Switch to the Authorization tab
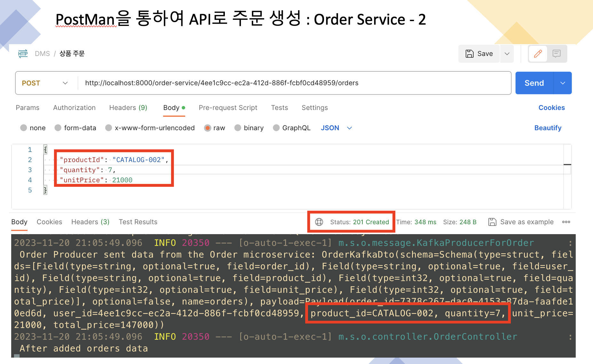Viewport: 593px width, 364px height. click(x=74, y=108)
